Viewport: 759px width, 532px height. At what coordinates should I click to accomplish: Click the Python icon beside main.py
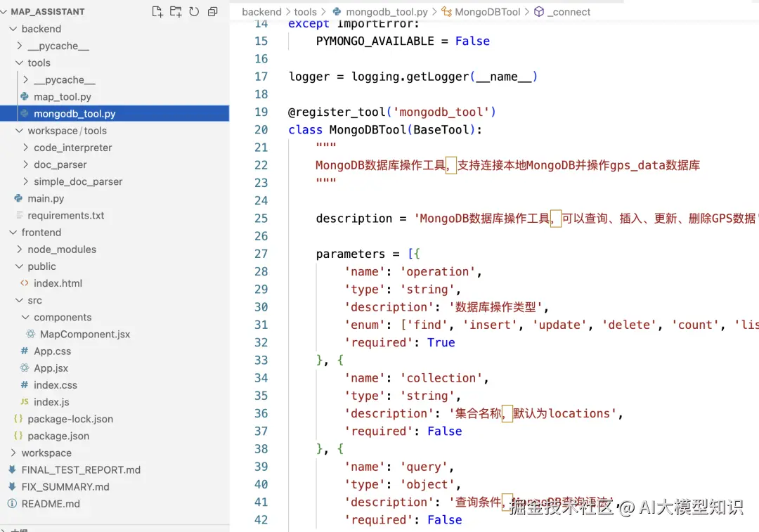point(18,198)
